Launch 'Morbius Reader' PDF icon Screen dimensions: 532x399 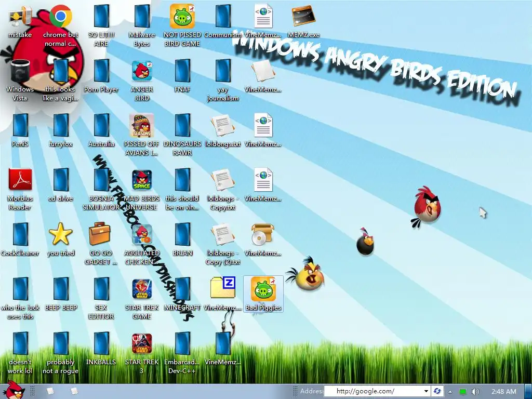tap(20, 190)
